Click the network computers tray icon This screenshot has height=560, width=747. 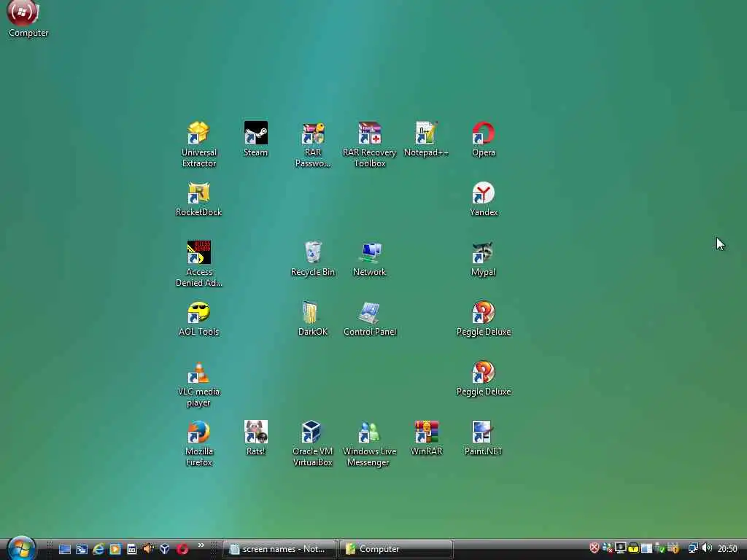point(693,548)
